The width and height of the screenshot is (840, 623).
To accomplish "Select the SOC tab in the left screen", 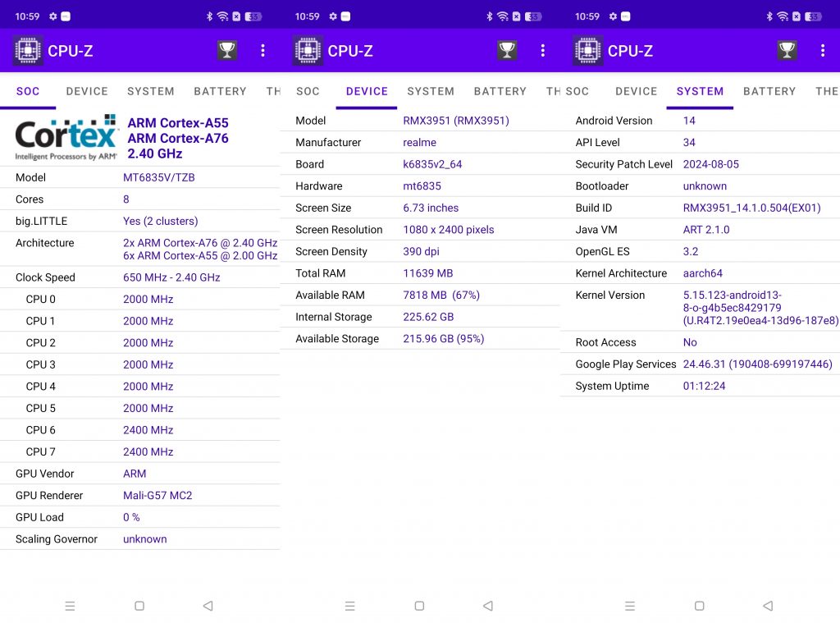I will point(28,91).
